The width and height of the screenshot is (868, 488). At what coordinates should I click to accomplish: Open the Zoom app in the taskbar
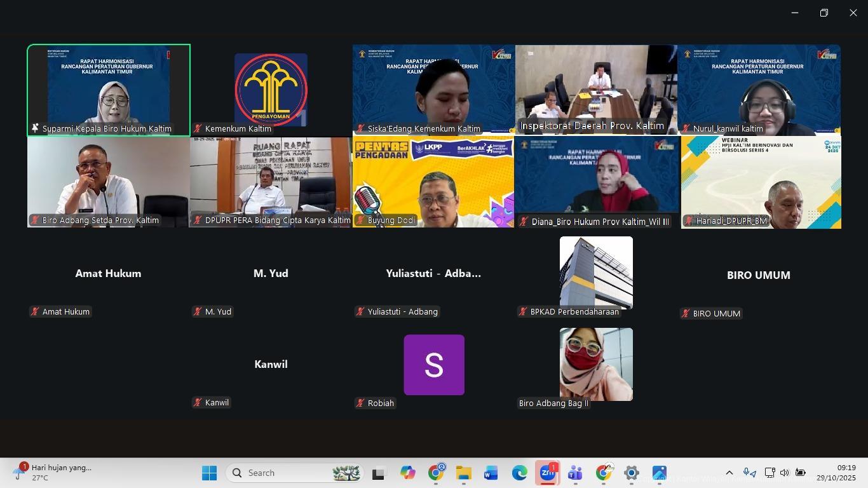tap(547, 473)
